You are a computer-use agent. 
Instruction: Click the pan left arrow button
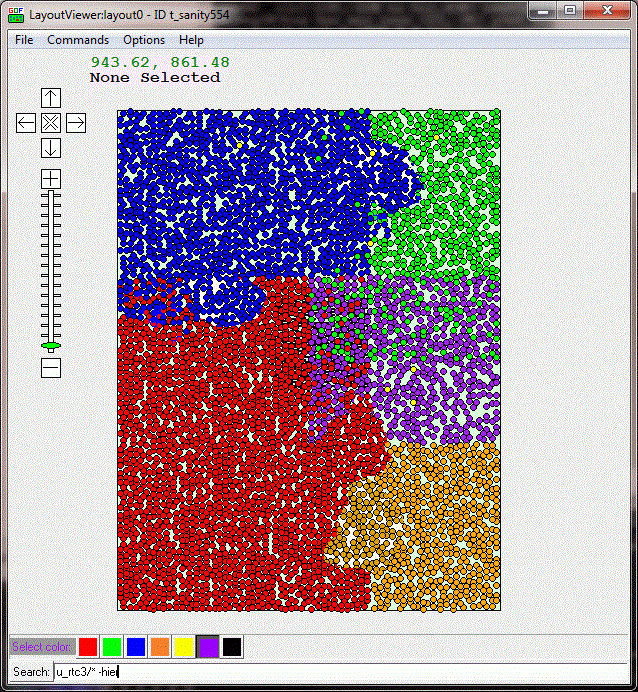tap(26, 123)
